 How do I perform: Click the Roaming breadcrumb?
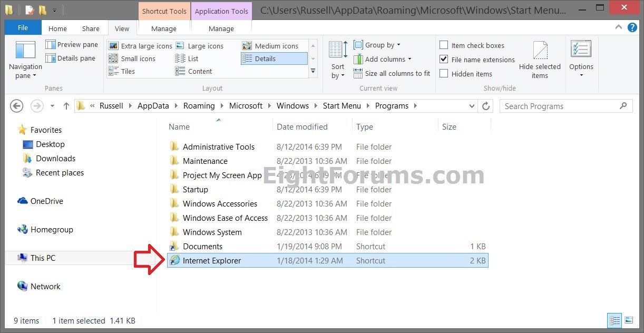pos(199,106)
